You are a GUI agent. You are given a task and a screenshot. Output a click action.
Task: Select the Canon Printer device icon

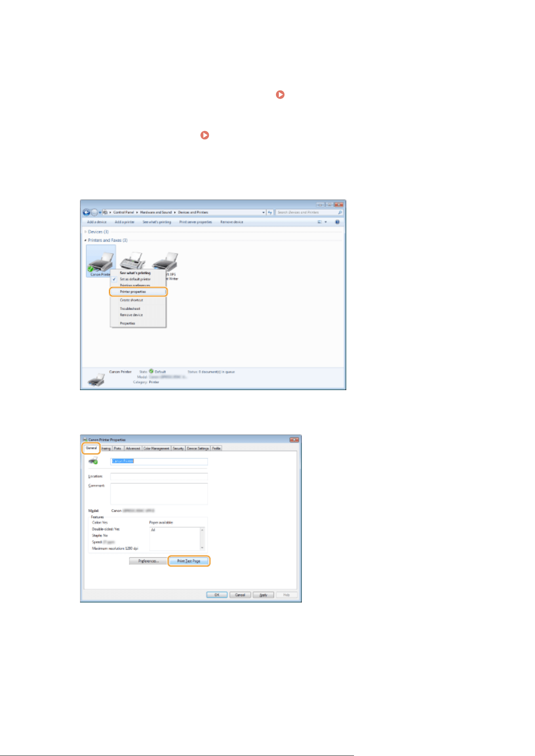coord(101,261)
